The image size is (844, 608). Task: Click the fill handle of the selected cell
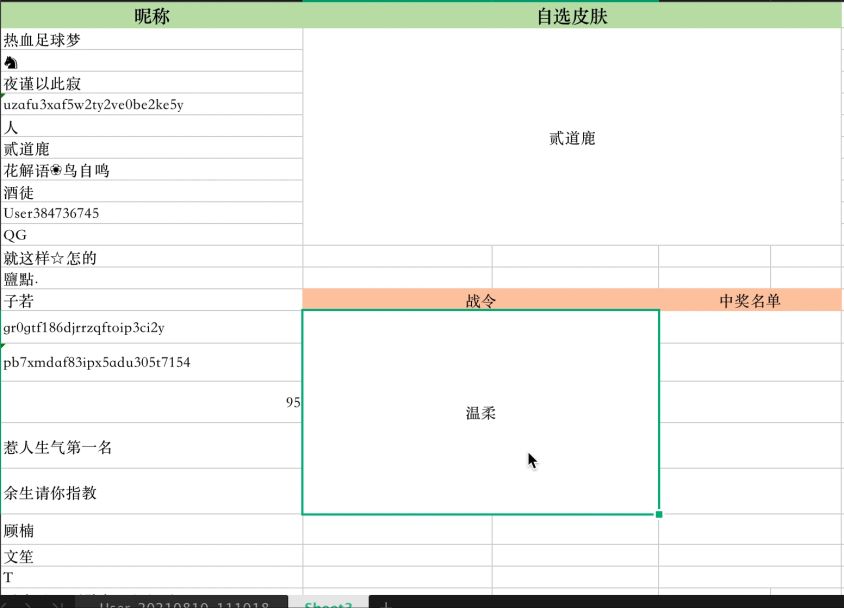[659, 514]
